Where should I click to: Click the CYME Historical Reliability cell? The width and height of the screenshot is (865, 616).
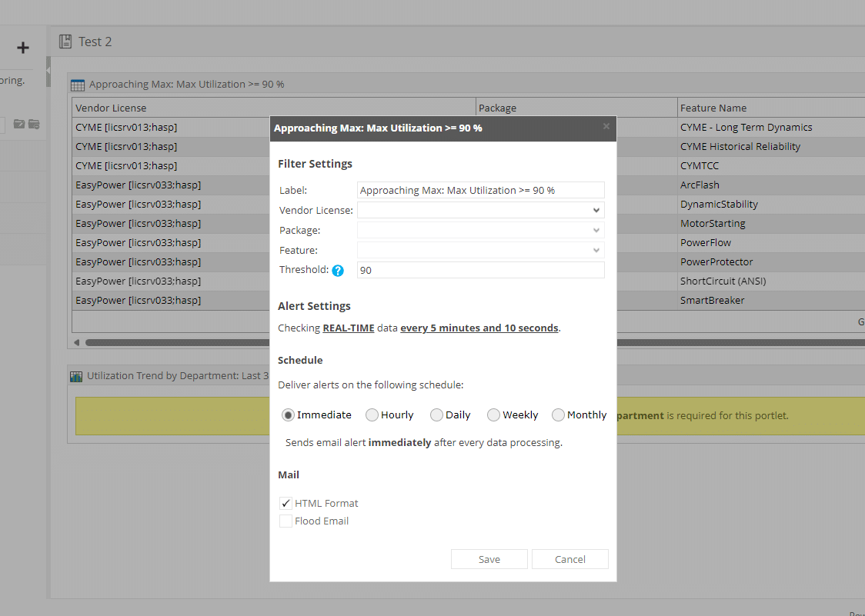770,147
